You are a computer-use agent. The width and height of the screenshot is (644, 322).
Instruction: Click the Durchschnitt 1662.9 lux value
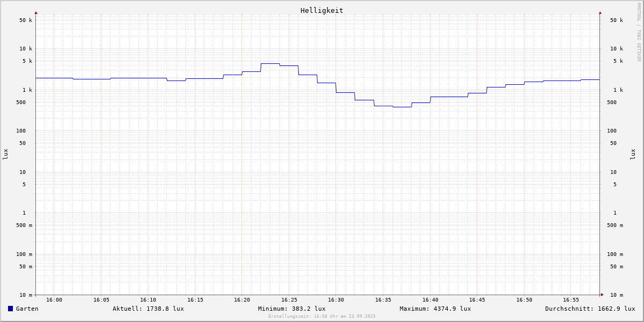pyautogui.click(x=590, y=309)
